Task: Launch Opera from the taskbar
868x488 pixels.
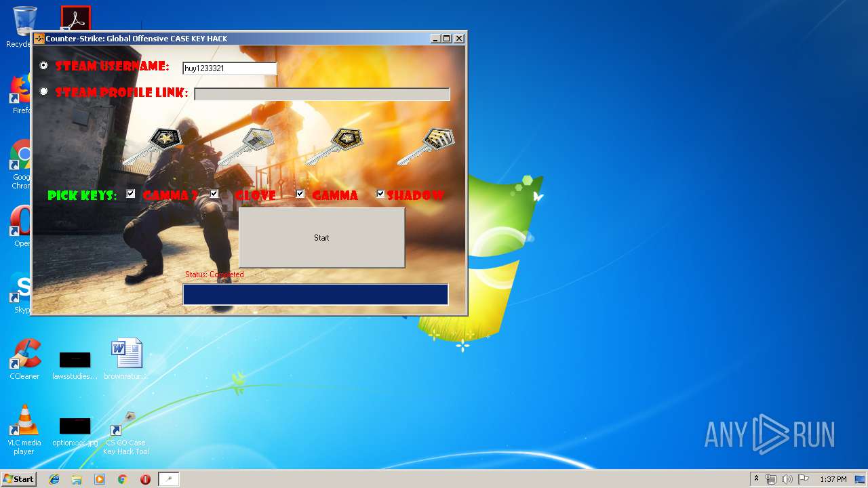Action: pos(145,479)
